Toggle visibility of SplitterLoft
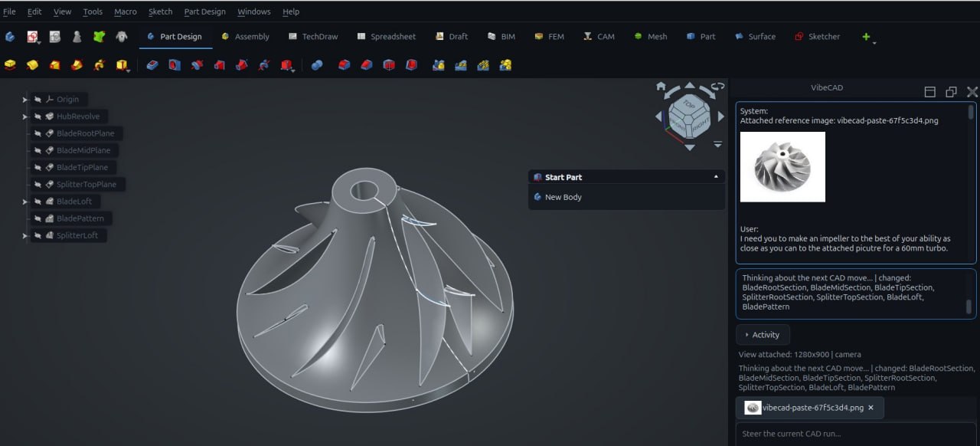Viewport: 980px width, 446px height. tap(38, 235)
